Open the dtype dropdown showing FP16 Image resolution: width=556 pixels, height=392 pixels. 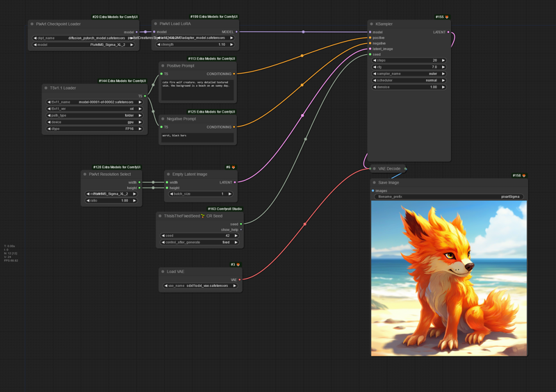[x=95, y=129]
